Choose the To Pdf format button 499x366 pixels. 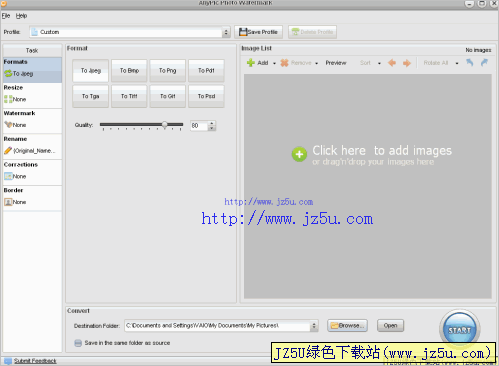tap(206, 70)
